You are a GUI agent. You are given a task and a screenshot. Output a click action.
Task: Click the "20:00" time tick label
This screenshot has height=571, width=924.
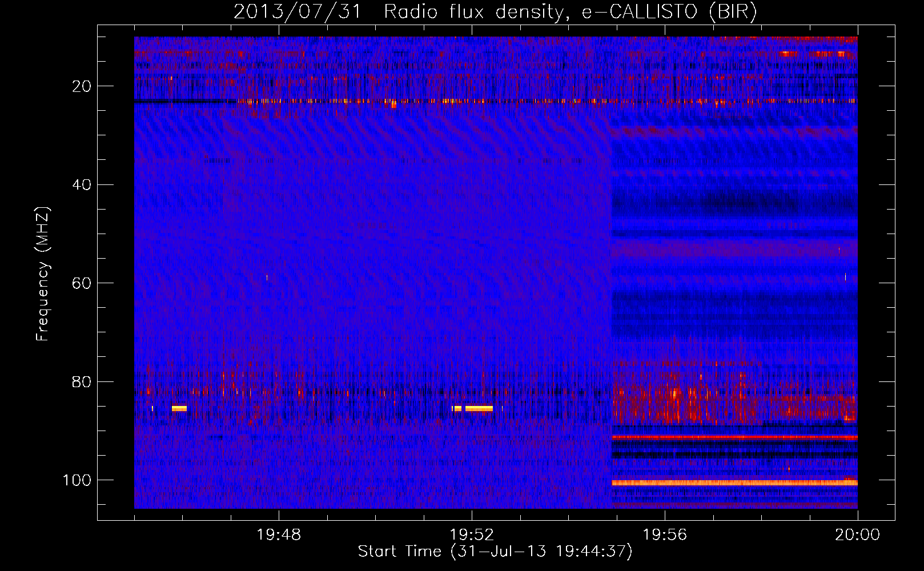858,535
